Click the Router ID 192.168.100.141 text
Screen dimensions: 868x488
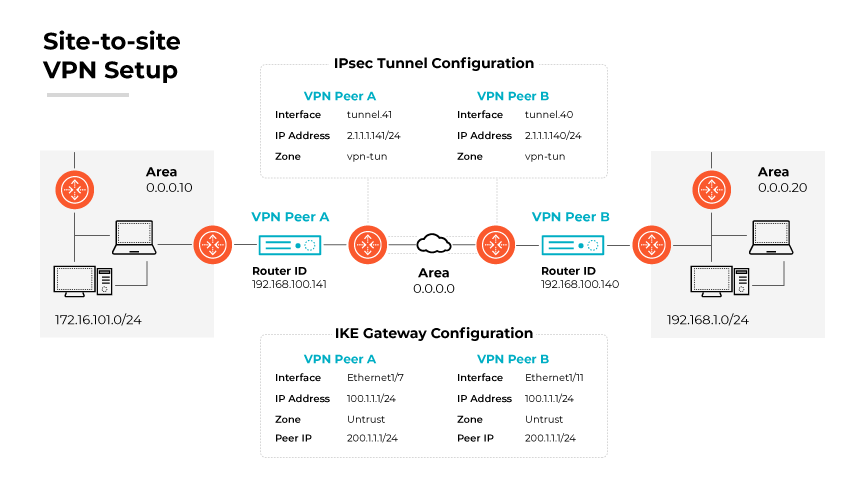tap(289, 284)
